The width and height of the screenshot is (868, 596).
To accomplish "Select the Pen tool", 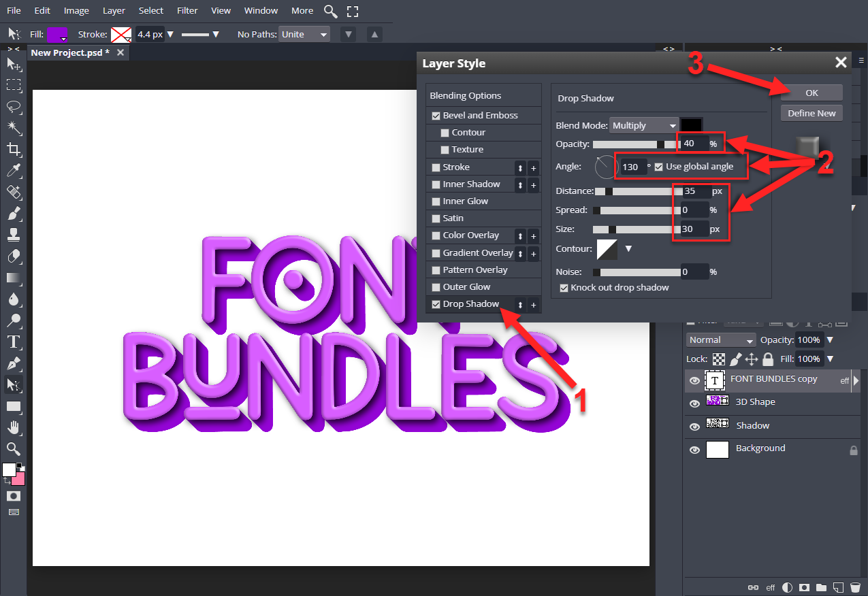I will tap(13, 363).
